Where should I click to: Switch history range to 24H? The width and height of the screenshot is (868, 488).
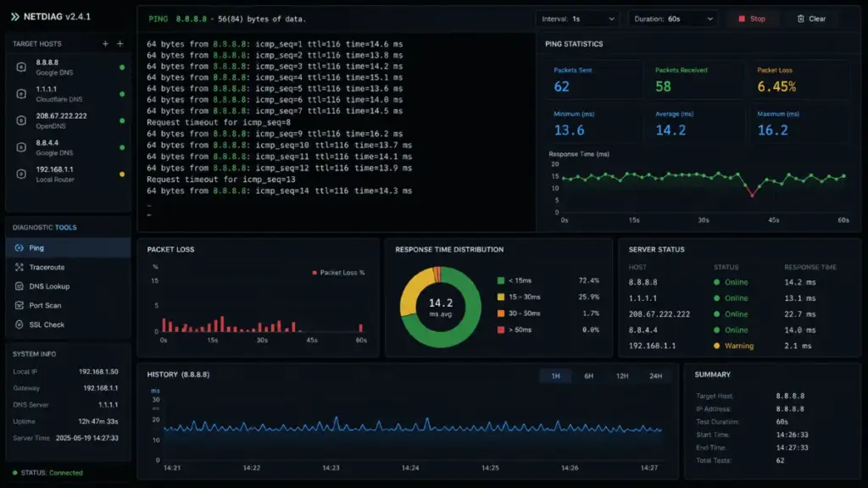[655, 375]
